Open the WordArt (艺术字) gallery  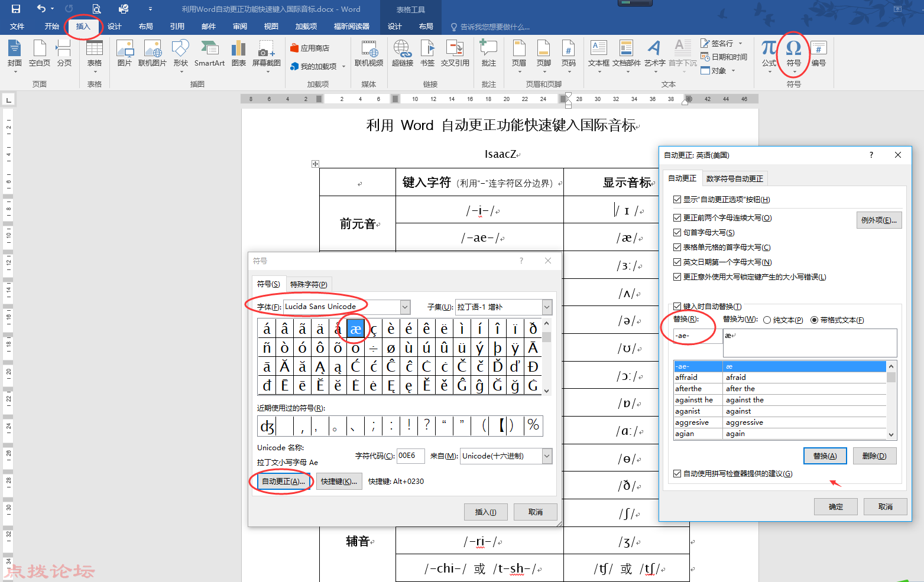(x=654, y=55)
